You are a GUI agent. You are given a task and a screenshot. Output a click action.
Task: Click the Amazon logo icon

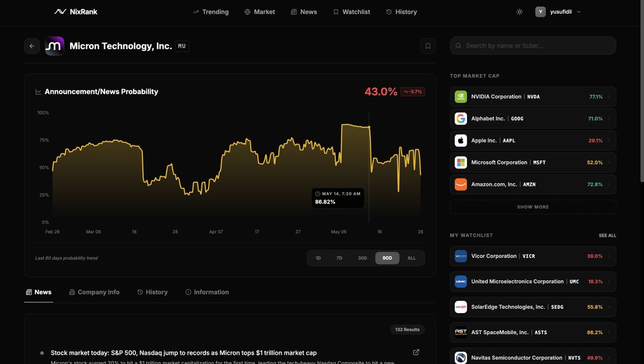pyautogui.click(x=460, y=184)
